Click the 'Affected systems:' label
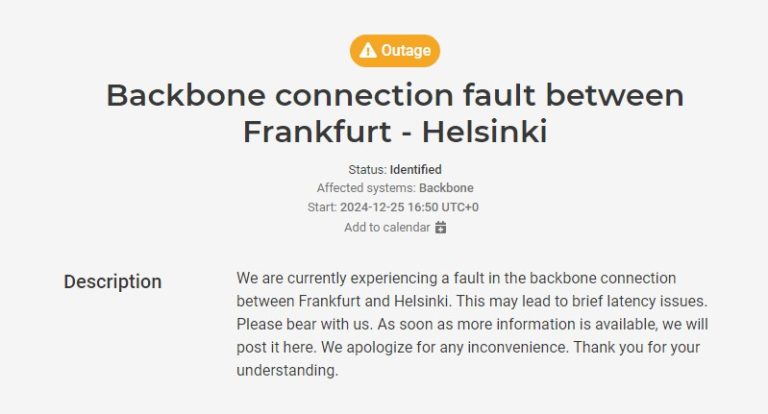This screenshot has height=414, width=768. coord(366,188)
